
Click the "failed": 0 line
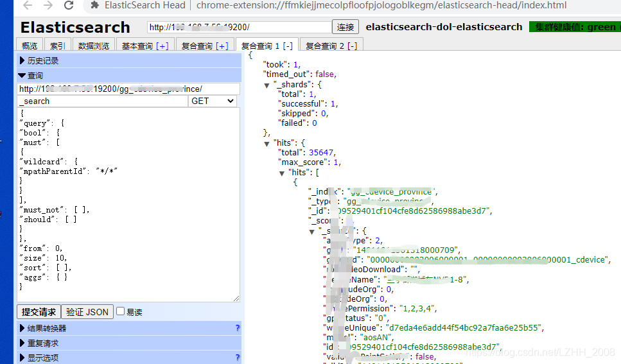(x=297, y=123)
